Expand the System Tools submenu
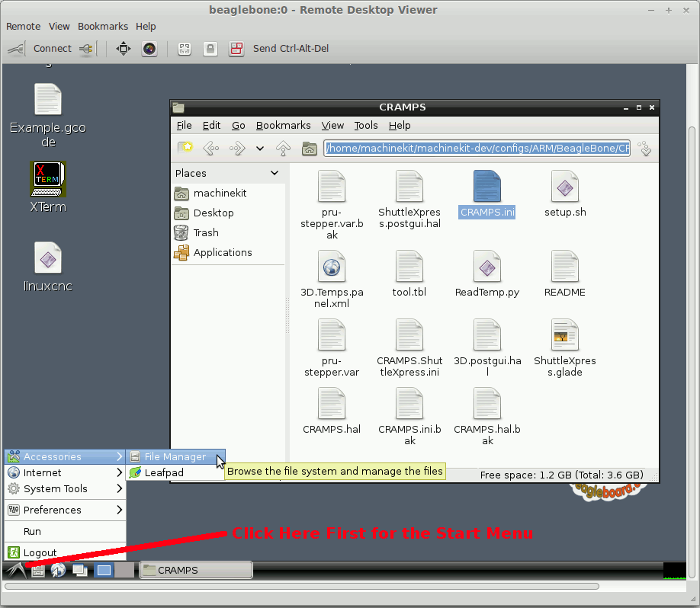 (x=65, y=489)
